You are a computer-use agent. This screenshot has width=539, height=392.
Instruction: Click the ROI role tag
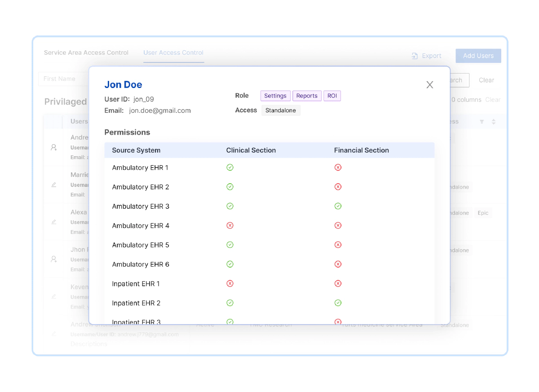coord(332,96)
